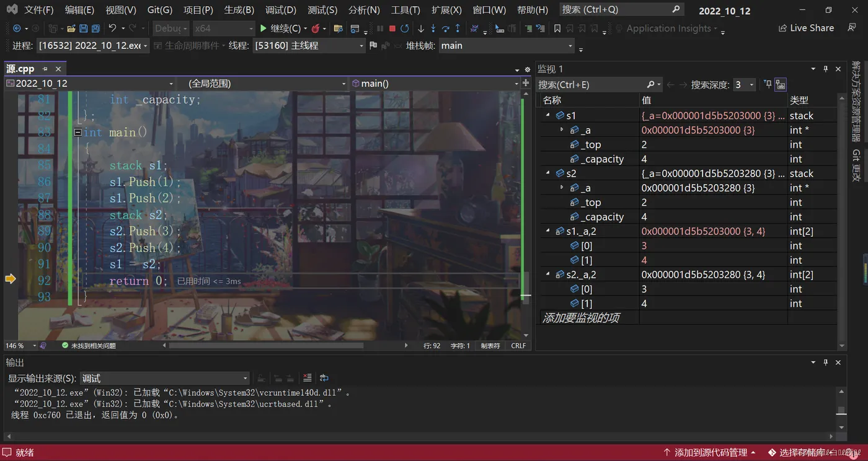Split the editor with the splitter icon
868x461 pixels.
526,84
